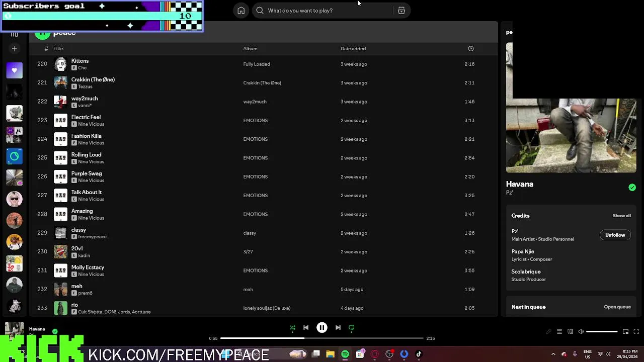Select the track 20v1
Screen dimensions: 644x362
click(76, 248)
